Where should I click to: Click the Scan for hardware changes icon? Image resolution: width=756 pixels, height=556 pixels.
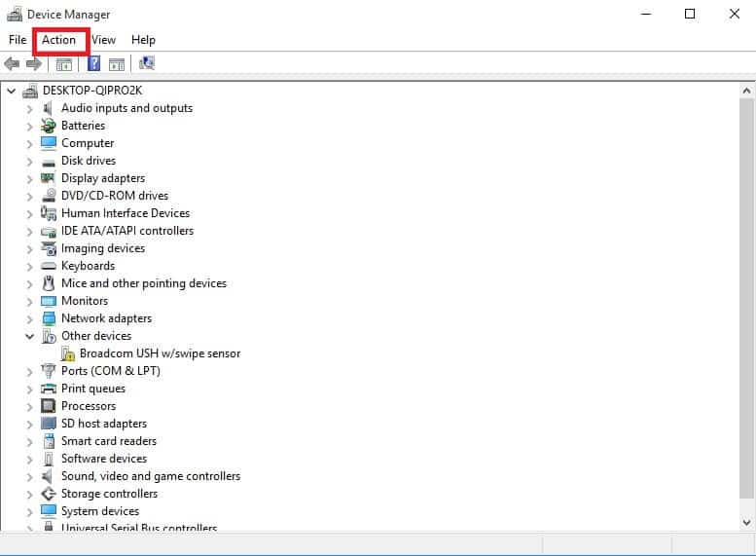(x=147, y=63)
